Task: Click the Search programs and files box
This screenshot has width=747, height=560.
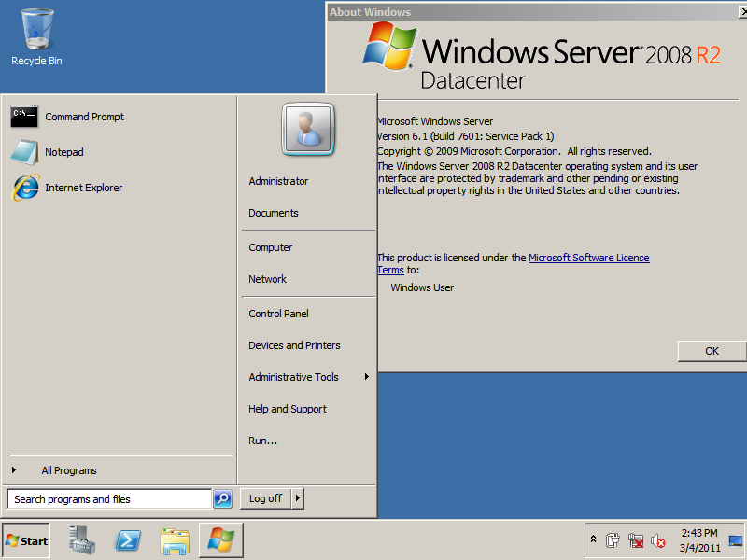Action: click(109, 499)
